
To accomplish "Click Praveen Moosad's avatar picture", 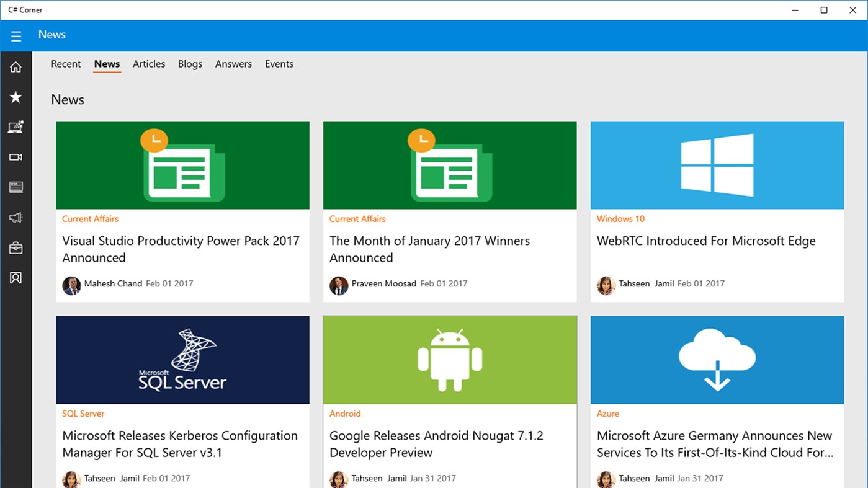I will tap(339, 285).
